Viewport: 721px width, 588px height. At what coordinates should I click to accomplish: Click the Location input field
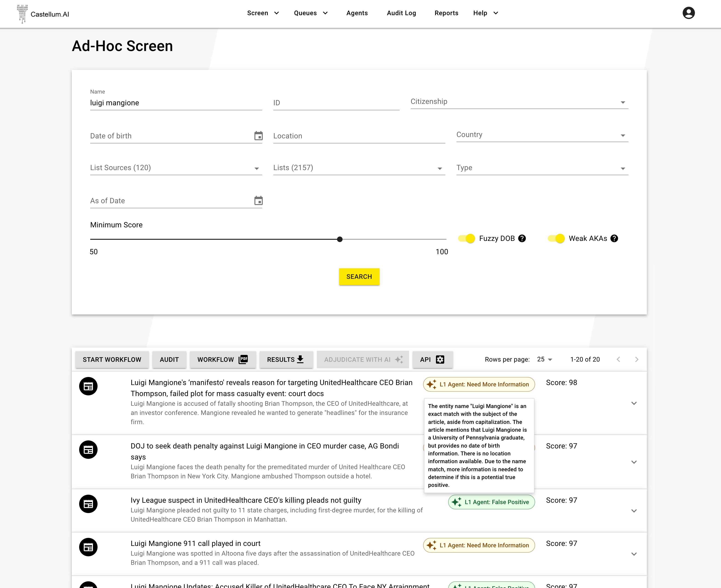359,136
